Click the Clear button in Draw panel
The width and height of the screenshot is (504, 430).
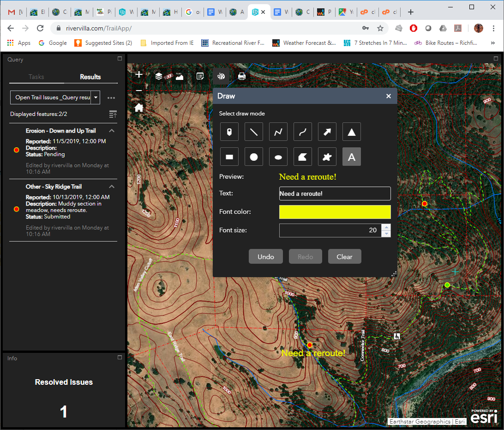[344, 257]
